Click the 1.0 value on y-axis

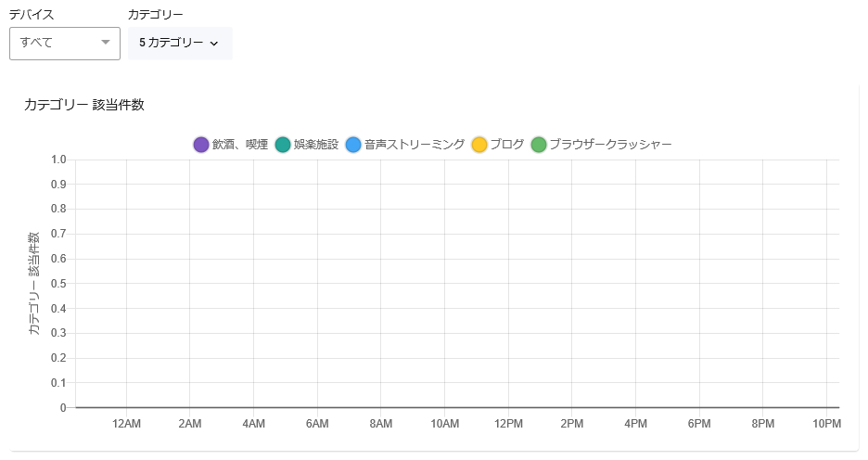click(58, 160)
